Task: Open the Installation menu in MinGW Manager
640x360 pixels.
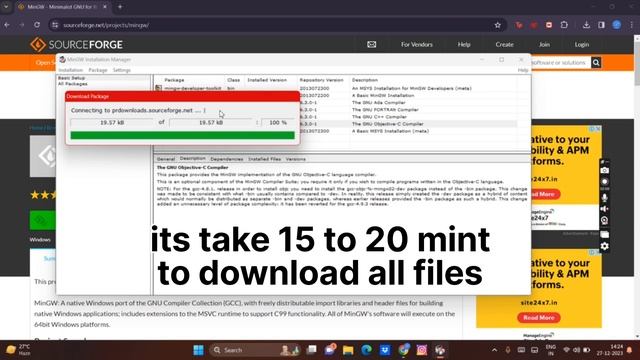Action: (x=71, y=70)
